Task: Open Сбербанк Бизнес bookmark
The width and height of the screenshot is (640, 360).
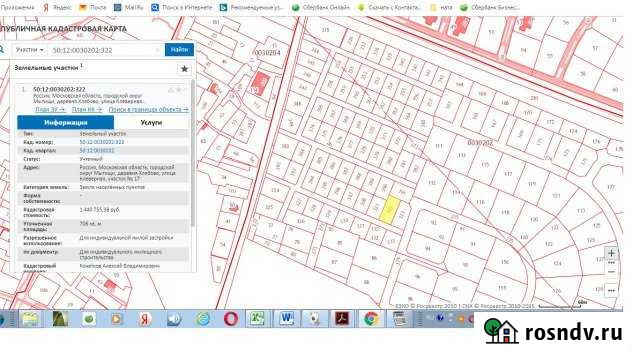Action: [489, 7]
